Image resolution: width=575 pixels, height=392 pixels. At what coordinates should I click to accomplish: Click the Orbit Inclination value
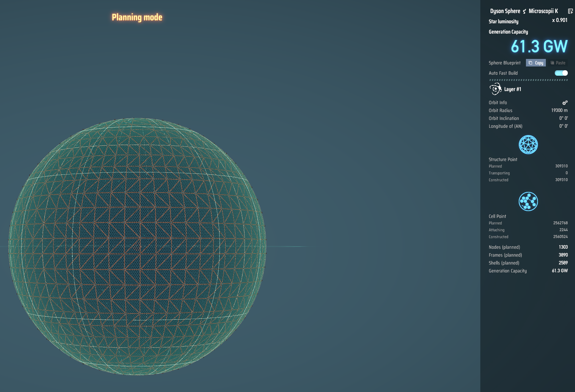click(x=563, y=118)
